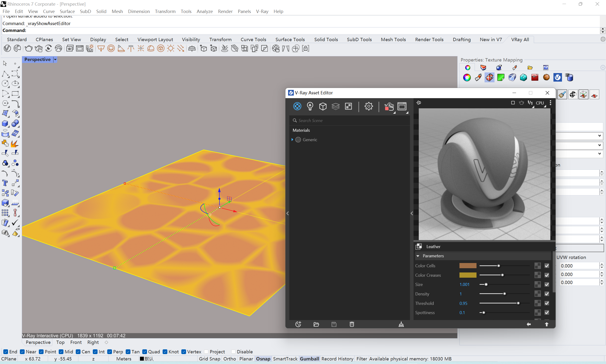Click the Color Creases yellow swatch
The width and height of the screenshot is (606, 364).
tap(468, 275)
